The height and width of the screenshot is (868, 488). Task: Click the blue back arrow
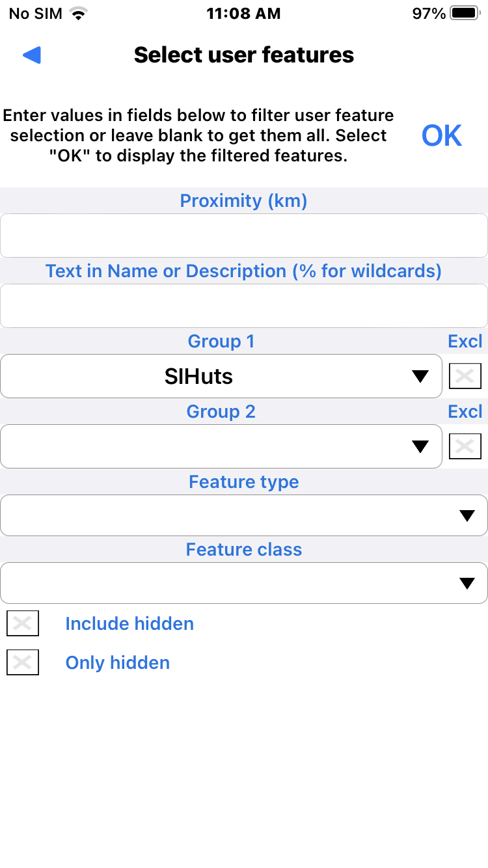[x=32, y=55]
